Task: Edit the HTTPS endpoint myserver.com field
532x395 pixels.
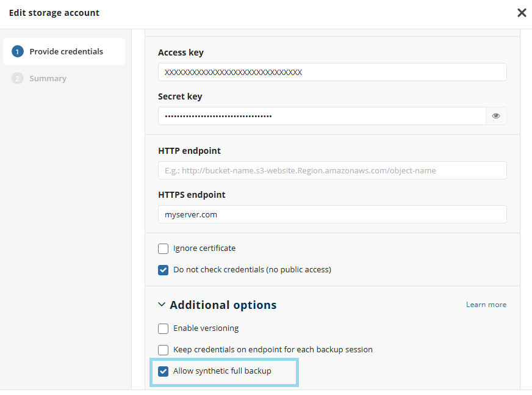Action: point(332,214)
